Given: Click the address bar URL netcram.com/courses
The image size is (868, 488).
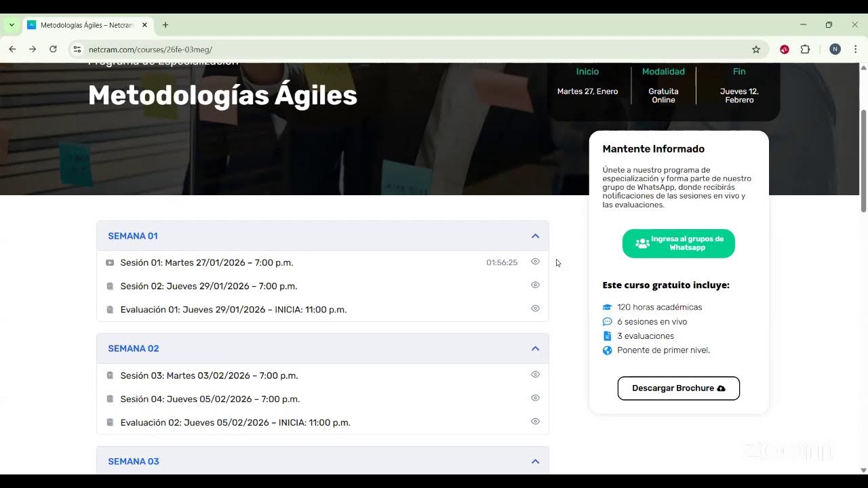Looking at the screenshot, I should (x=151, y=49).
